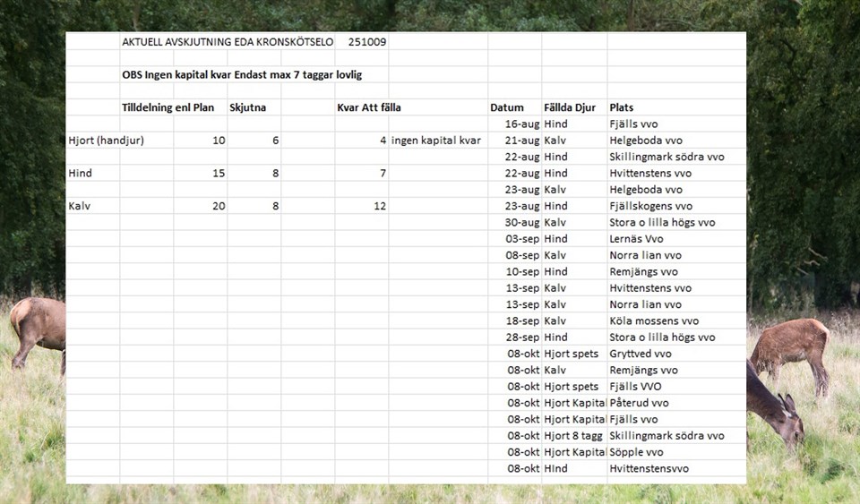Screen dimensions: 860x504
Task: Select the Plats column header cell
Action: [x=622, y=107]
